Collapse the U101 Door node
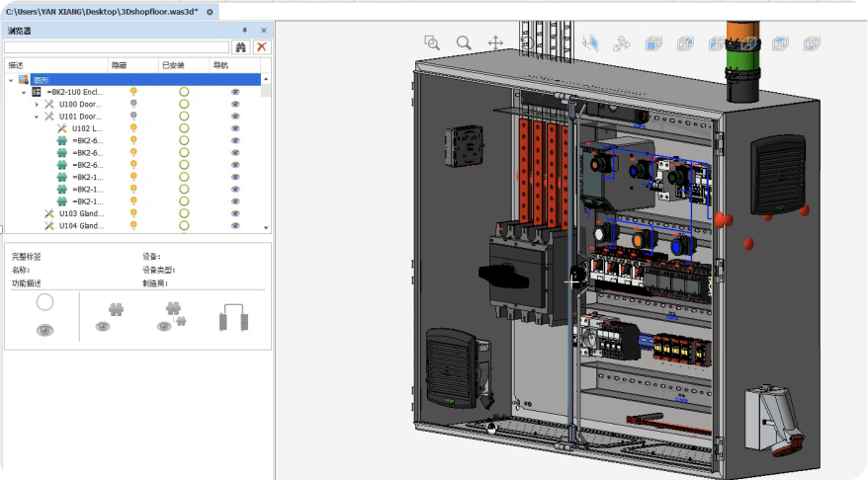 pyautogui.click(x=37, y=117)
